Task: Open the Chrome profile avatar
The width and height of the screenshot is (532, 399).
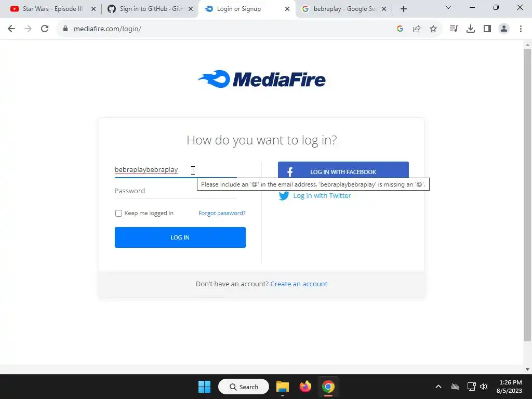Action: (x=504, y=29)
